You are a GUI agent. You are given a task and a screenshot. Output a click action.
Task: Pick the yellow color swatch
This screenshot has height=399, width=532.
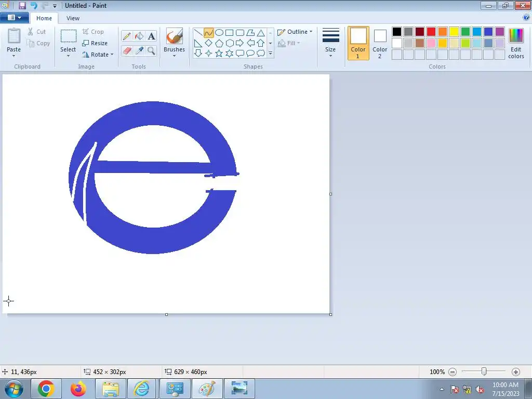[454, 32]
